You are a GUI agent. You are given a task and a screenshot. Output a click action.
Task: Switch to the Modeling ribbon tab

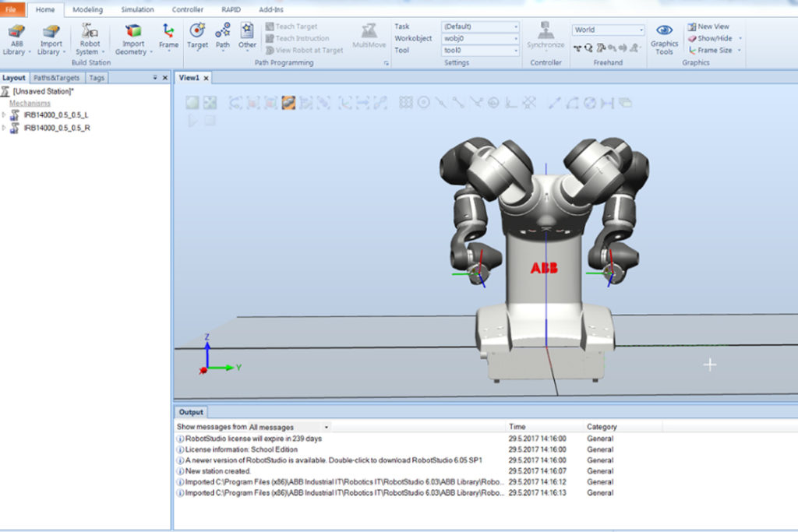(87, 9)
